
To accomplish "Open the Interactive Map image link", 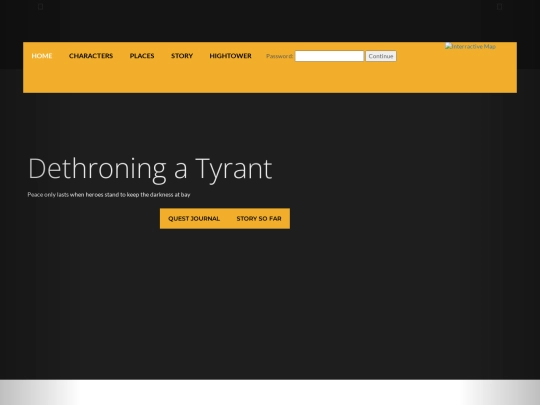I will [x=470, y=46].
